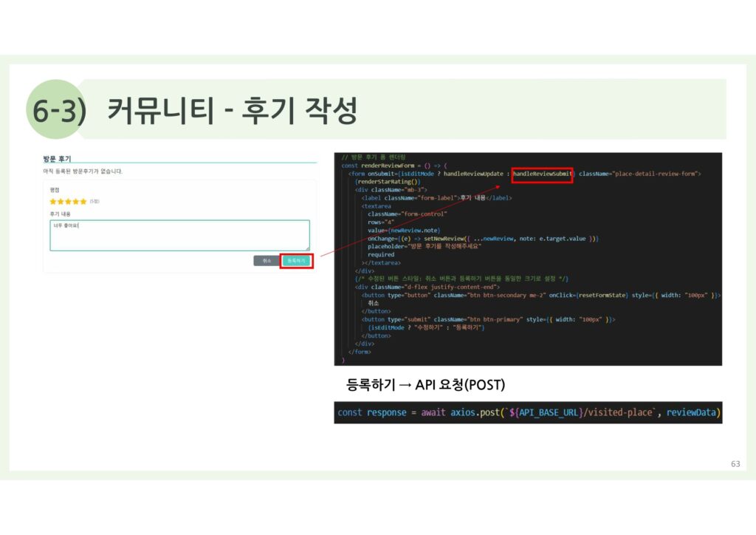Click the 방문 후기 section heading
756x535 pixels.
point(57,159)
